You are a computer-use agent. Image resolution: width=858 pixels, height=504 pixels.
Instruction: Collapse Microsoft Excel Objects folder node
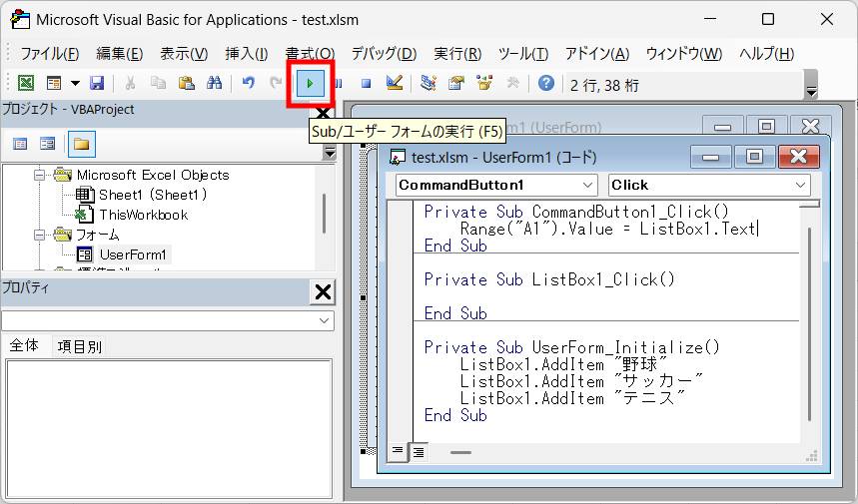(x=39, y=175)
